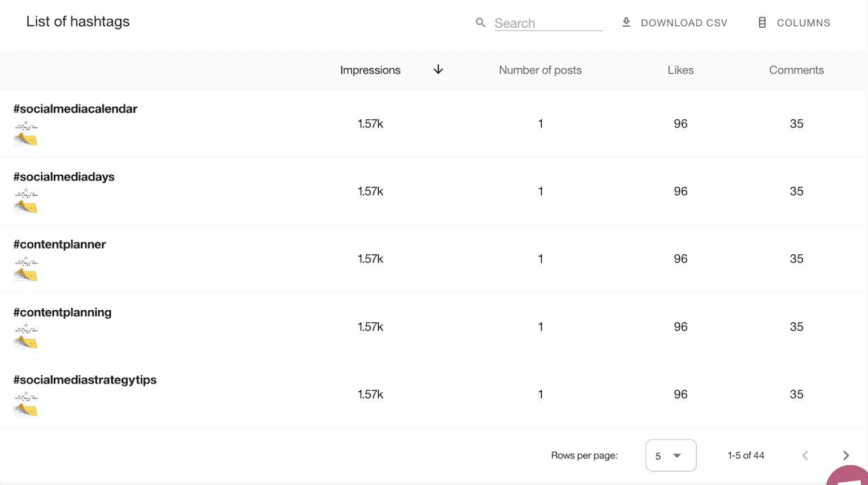The width and height of the screenshot is (868, 485).
Task: Click the columns layout icon
Action: click(762, 23)
